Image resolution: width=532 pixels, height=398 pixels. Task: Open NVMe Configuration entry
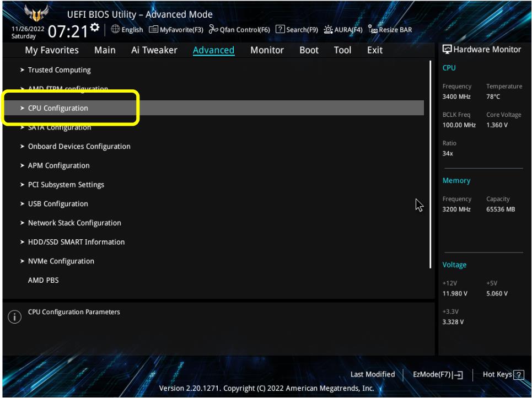(61, 261)
